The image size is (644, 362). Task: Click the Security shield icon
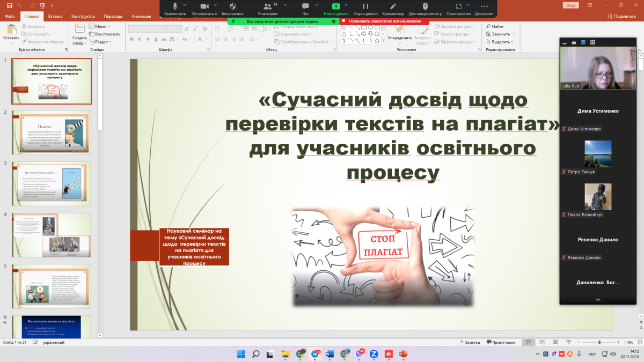232,6
